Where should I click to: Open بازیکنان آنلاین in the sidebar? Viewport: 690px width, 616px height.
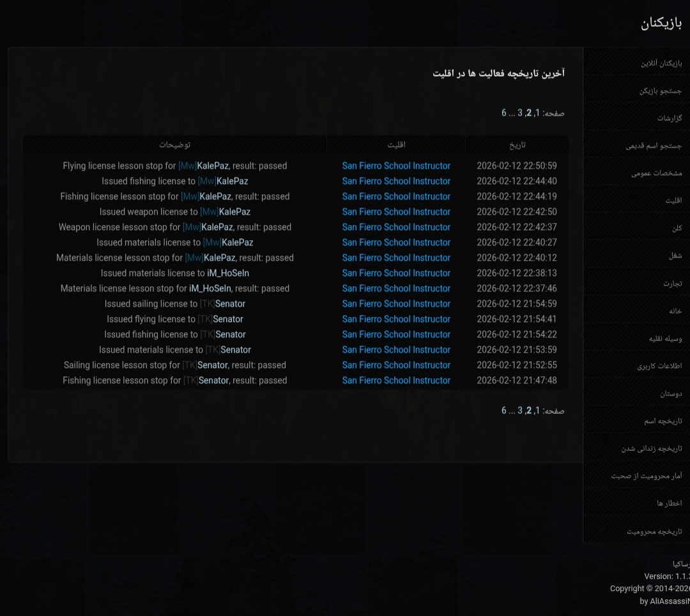(x=661, y=63)
